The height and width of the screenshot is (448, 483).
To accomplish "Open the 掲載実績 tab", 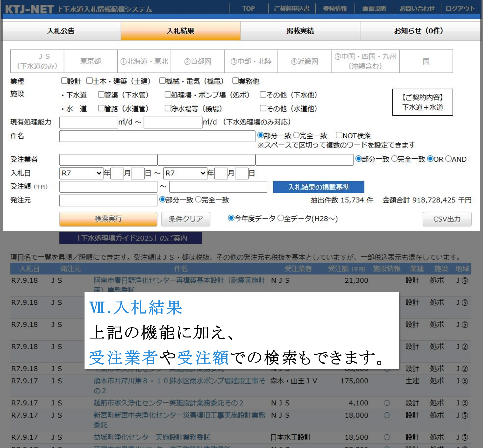I will 300,31.
